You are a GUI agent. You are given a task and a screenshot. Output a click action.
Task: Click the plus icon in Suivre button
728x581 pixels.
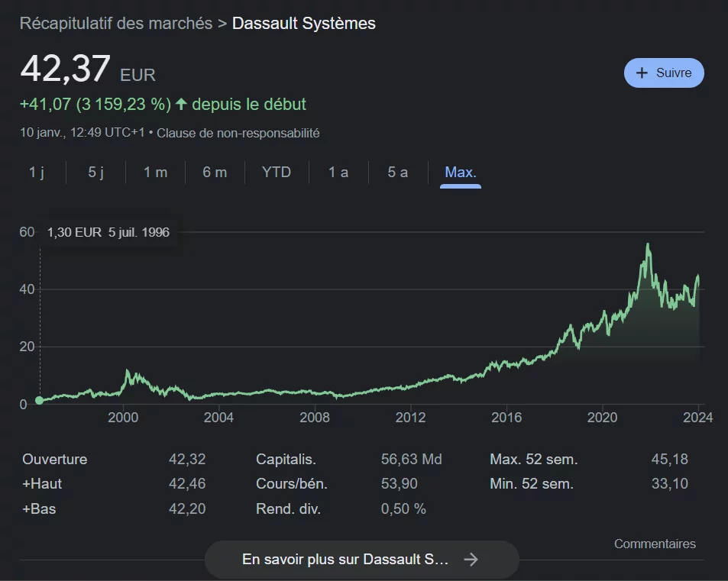[642, 73]
